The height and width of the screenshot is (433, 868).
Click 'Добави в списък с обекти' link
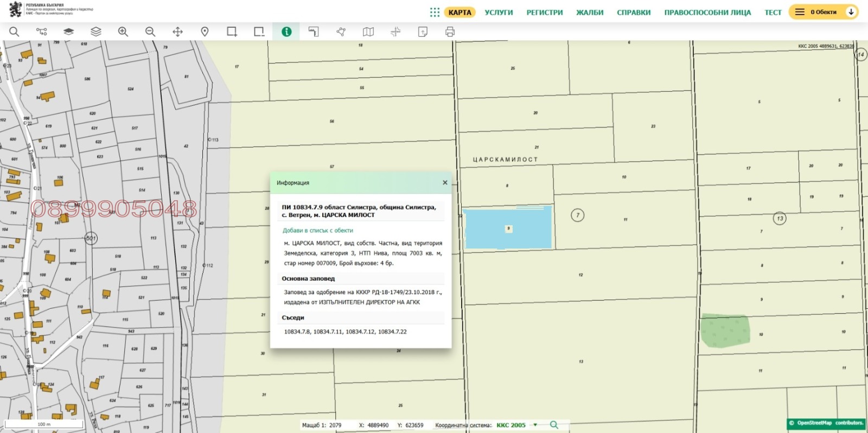pyautogui.click(x=317, y=231)
